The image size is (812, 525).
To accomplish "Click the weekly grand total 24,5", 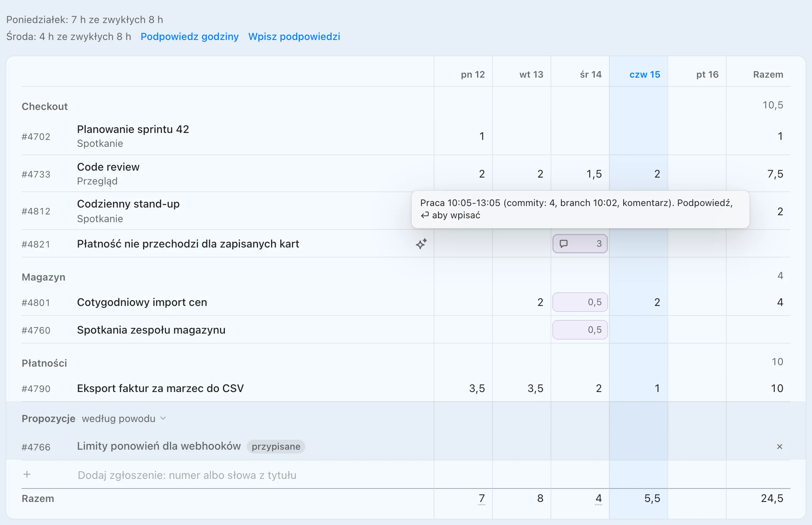I will click(772, 498).
